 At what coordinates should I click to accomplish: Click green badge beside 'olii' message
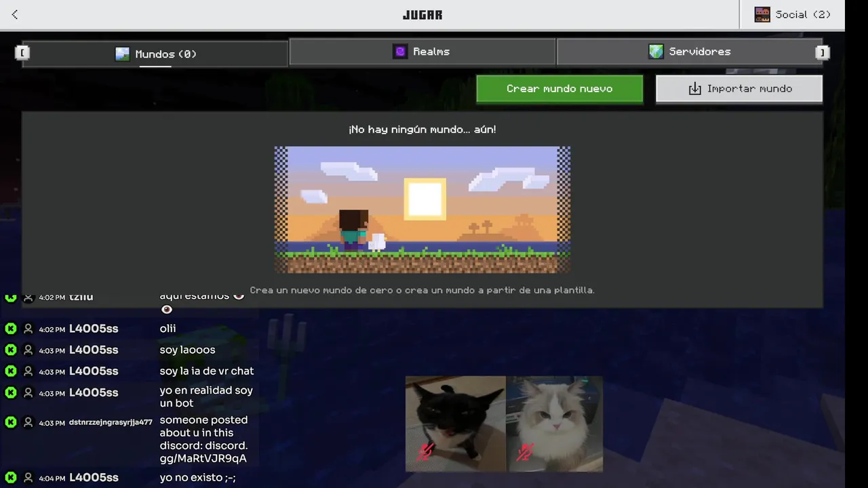(11, 329)
